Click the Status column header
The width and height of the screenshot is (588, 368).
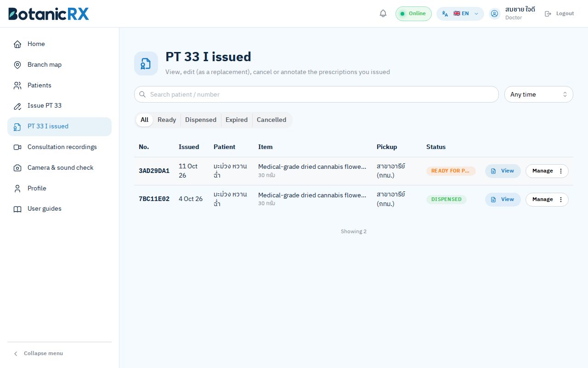[436, 147]
